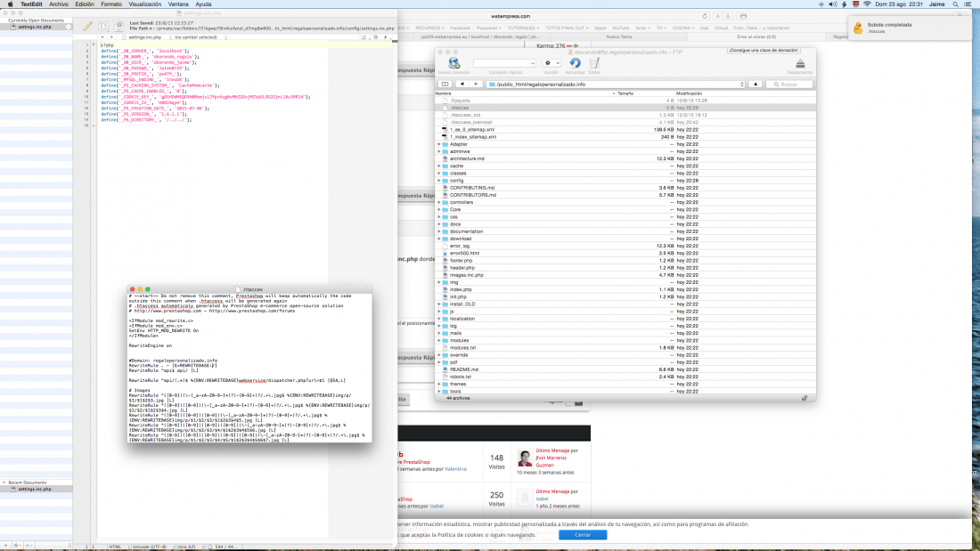The image size is (980, 551).
Task: Click the Desconectar eject icon
Action: click(x=800, y=63)
